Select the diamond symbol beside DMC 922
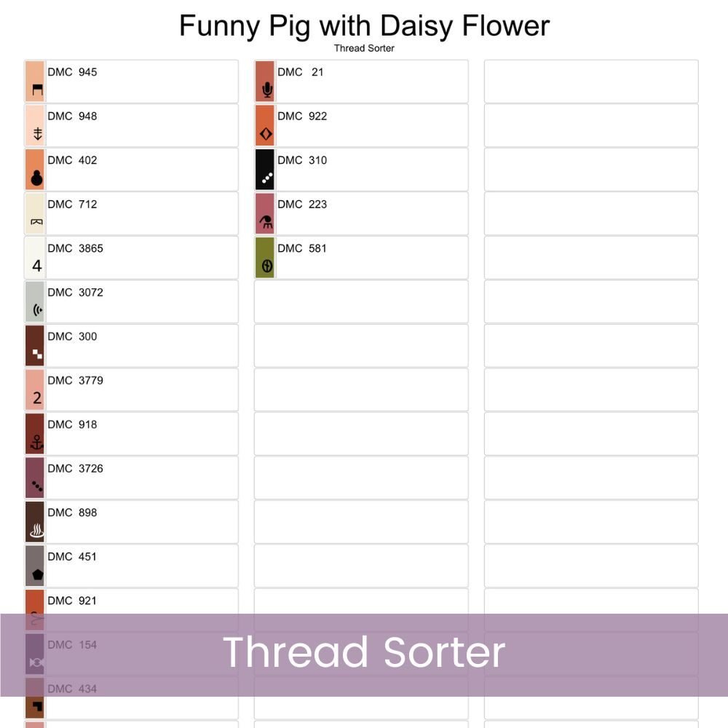The height and width of the screenshot is (728, 728). pos(266,134)
